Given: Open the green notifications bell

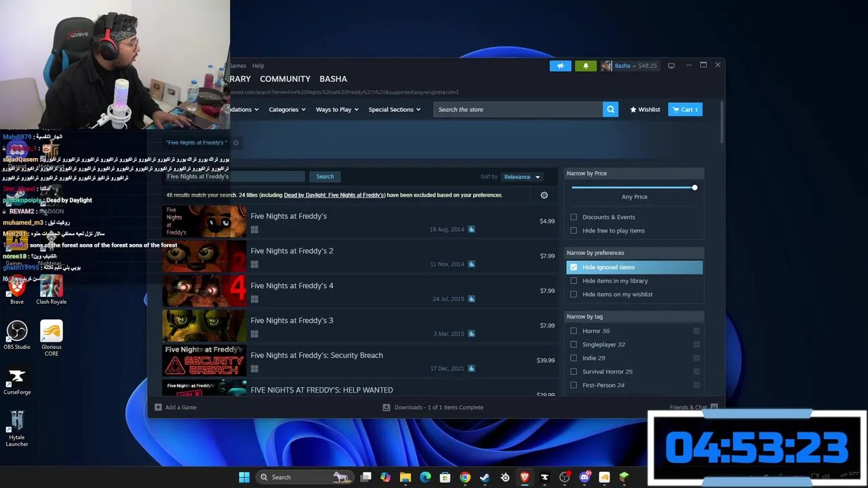Looking at the screenshot, I should pos(586,66).
